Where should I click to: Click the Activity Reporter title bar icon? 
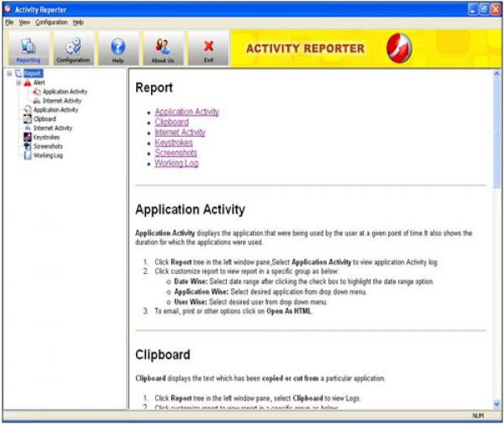coord(8,9)
